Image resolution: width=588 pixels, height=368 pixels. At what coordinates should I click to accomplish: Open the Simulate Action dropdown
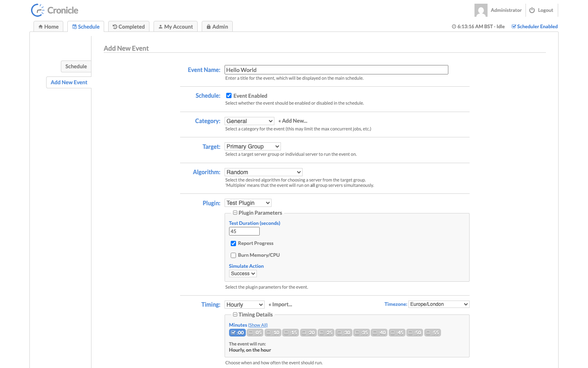tap(243, 274)
